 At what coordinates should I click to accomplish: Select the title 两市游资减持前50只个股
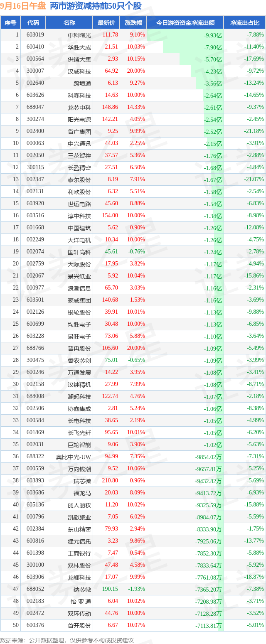(x=96, y=6)
